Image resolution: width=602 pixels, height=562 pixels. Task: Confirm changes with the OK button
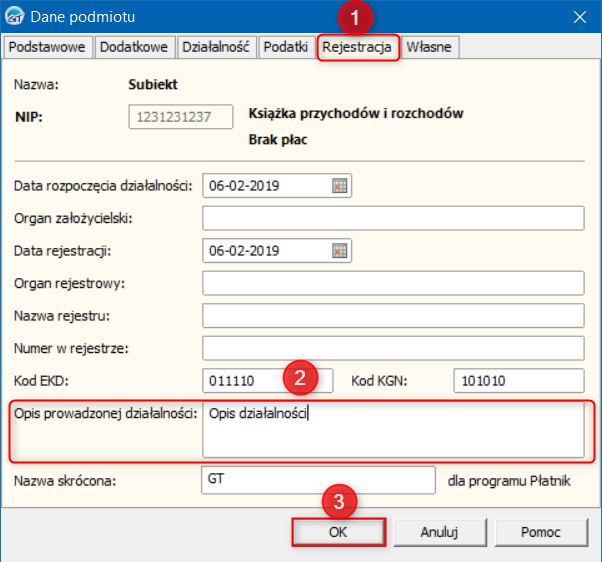[338, 532]
